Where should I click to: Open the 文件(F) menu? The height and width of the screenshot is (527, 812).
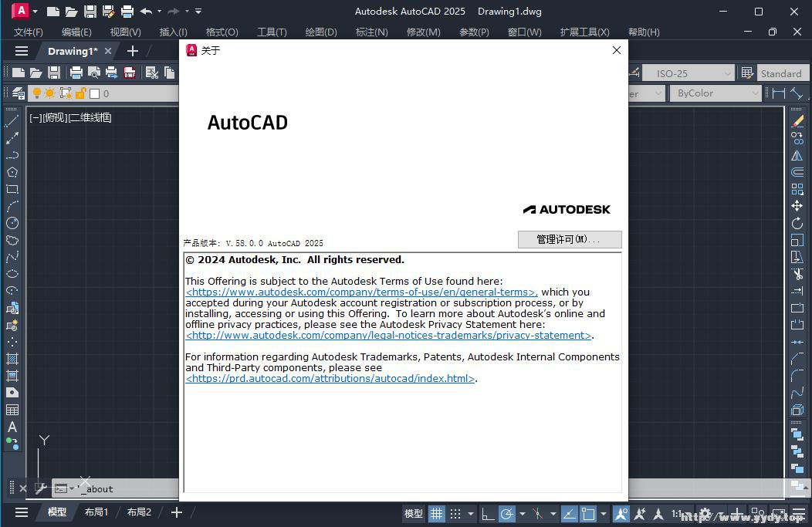click(x=29, y=32)
